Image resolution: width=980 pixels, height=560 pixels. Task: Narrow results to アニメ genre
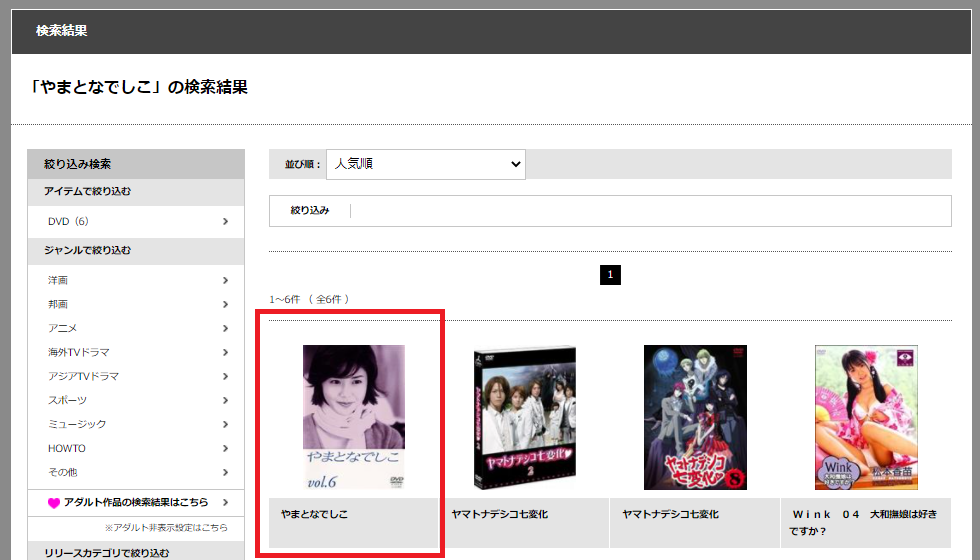coord(136,328)
